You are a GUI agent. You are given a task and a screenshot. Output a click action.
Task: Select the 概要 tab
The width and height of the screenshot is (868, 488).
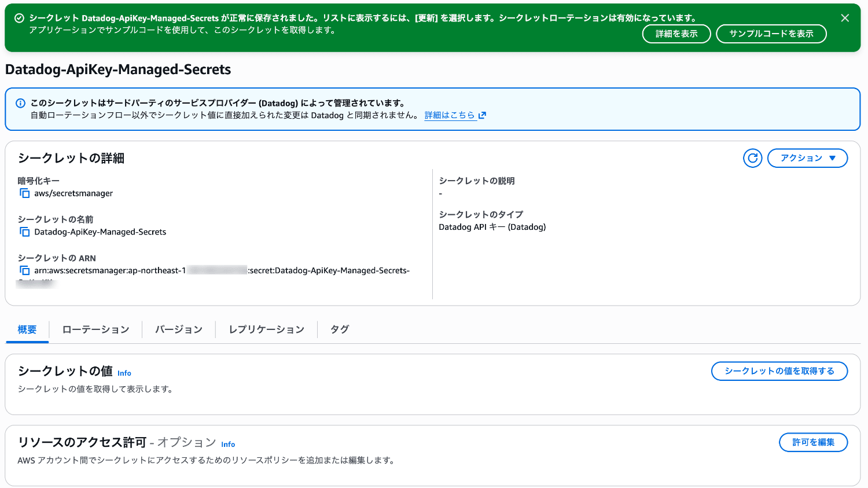[27, 329]
